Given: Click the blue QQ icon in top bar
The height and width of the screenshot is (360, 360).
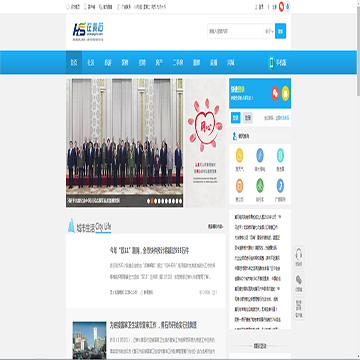Looking at the screenshot, I should tap(288, 7).
